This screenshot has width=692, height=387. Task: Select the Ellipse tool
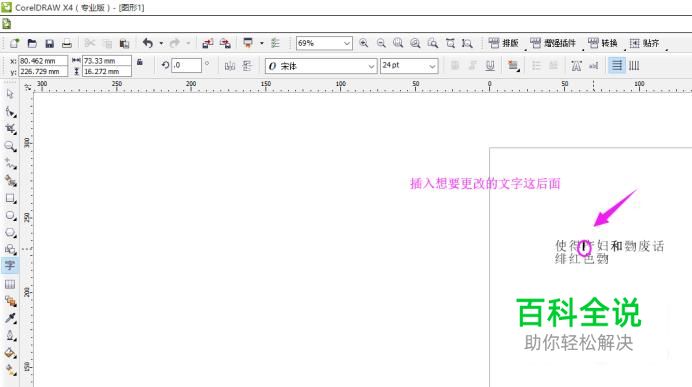pos(10,215)
